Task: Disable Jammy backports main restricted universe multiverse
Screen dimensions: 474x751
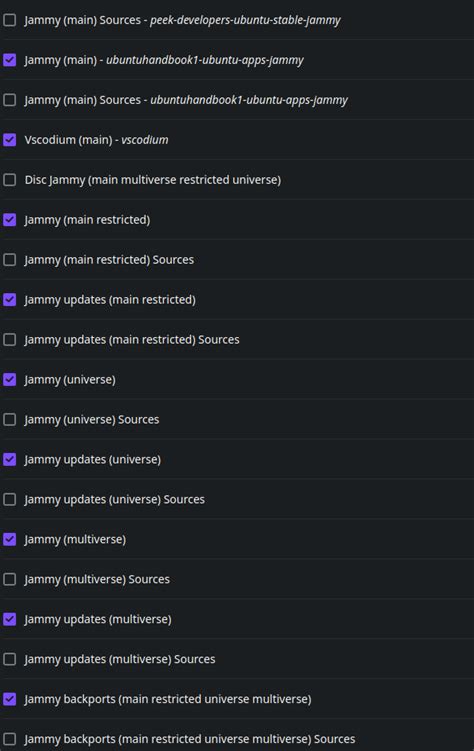Action: coord(10,699)
